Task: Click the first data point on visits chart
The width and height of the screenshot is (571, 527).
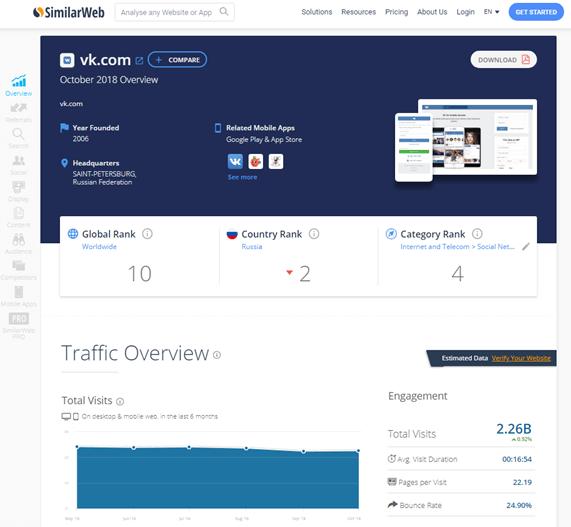Action: [77, 447]
